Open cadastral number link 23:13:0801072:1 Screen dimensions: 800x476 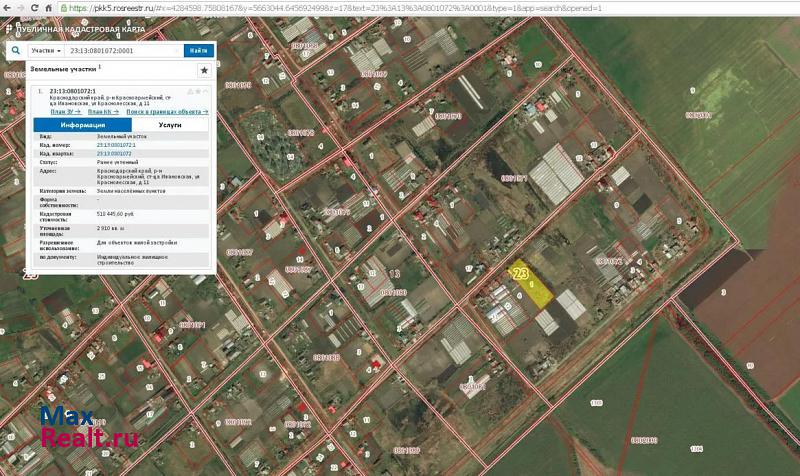click(x=116, y=145)
